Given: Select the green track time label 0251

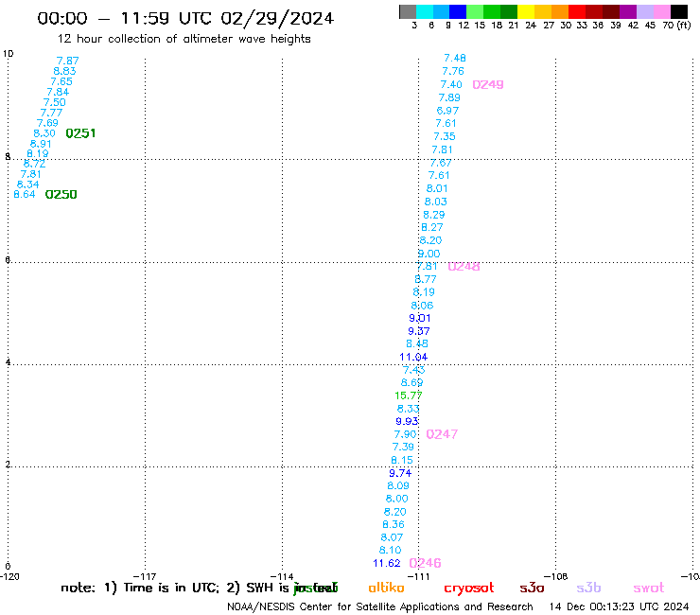Looking at the screenshot, I should tap(80, 133).
